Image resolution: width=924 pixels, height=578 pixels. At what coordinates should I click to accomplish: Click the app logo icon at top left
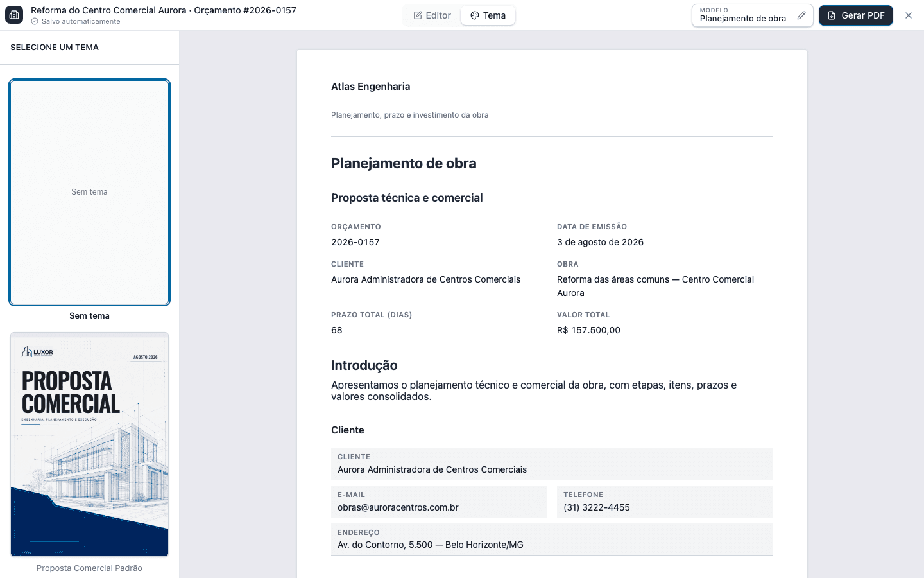pos(14,15)
